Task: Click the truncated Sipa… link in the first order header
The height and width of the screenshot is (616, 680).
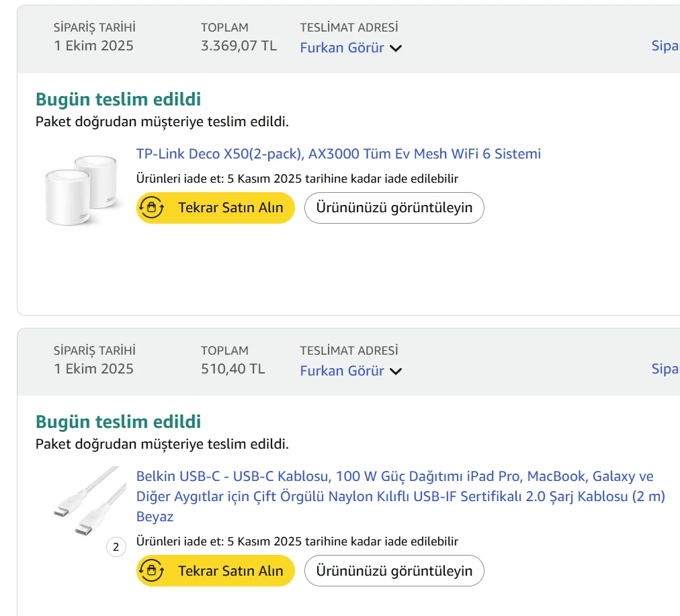Action: coord(665,46)
